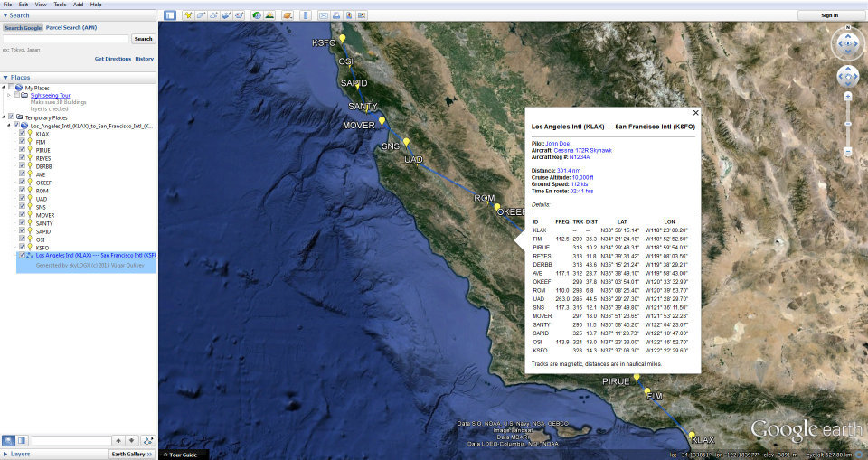
Task: Show sunlight across the landscape icon
Action: pyautogui.click(x=269, y=15)
